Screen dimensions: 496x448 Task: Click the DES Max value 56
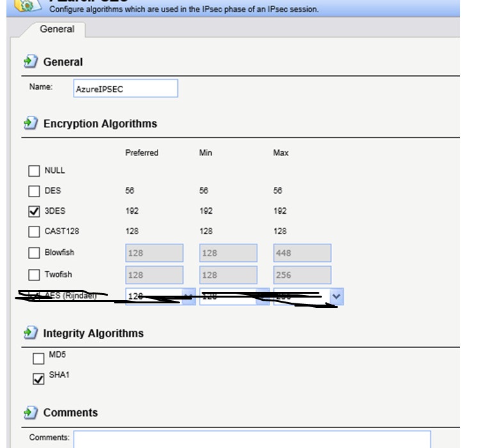tap(278, 191)
